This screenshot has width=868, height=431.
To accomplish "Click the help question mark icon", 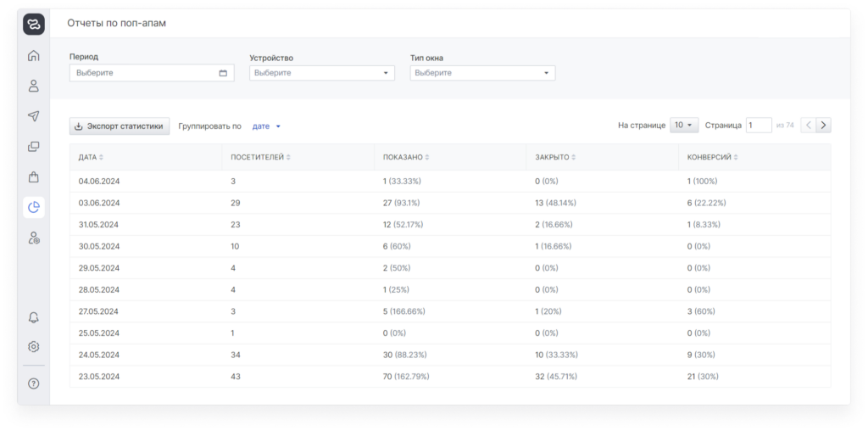I will click(x=34, y=383).
